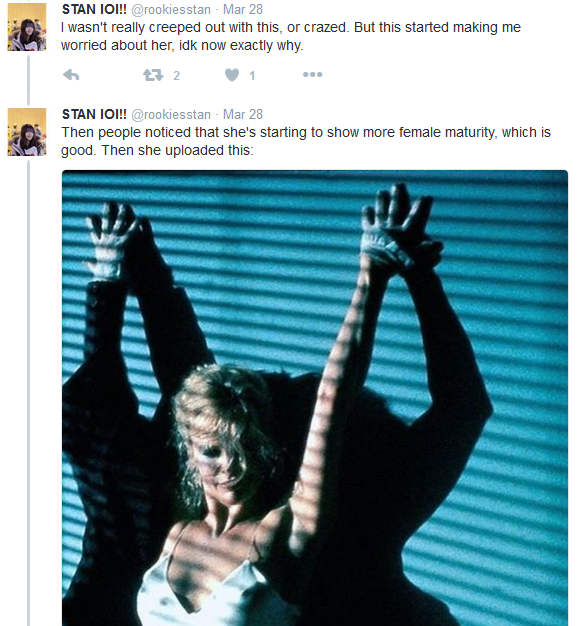578x626 pixels.
Task: Like the first tweet with heart
Action: pyautogui.click(x=232, y=75)
